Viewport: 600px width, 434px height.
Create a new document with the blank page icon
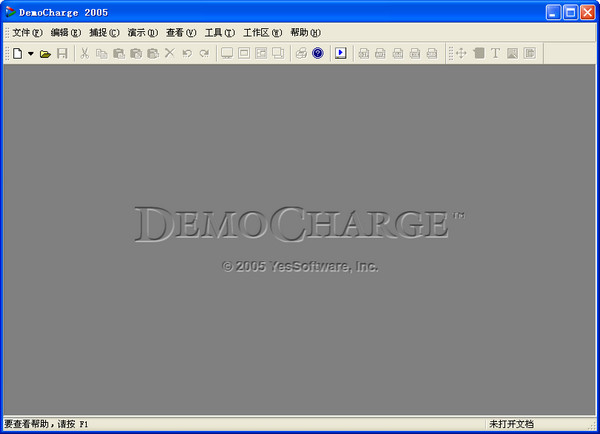[18, 53]
